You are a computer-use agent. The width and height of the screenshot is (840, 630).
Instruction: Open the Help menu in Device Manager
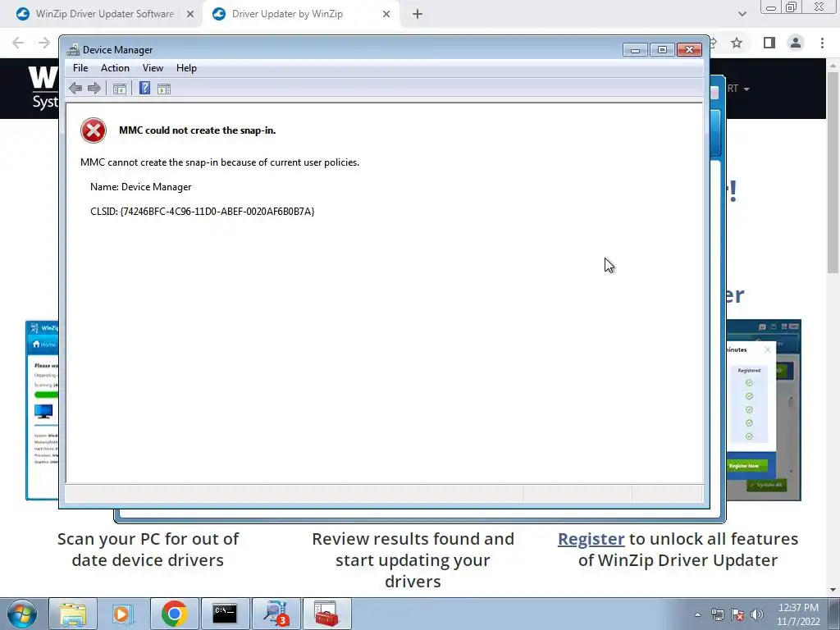186,68
